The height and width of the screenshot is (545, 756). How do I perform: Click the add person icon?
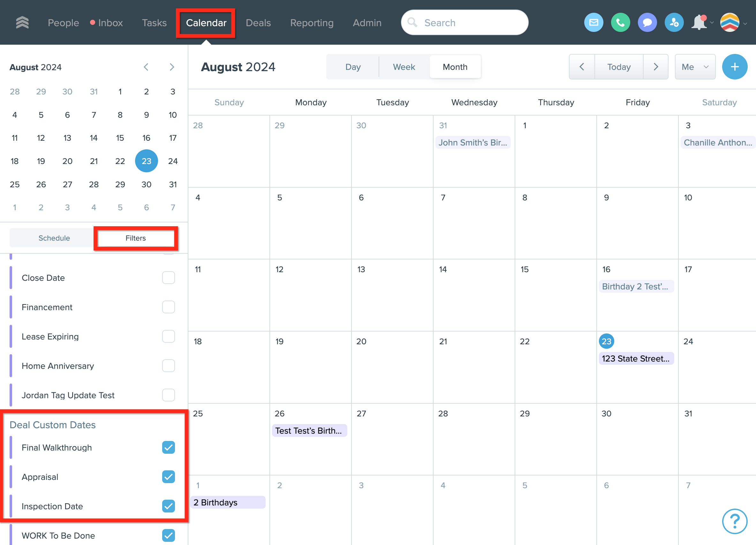[x=674, y=23]
